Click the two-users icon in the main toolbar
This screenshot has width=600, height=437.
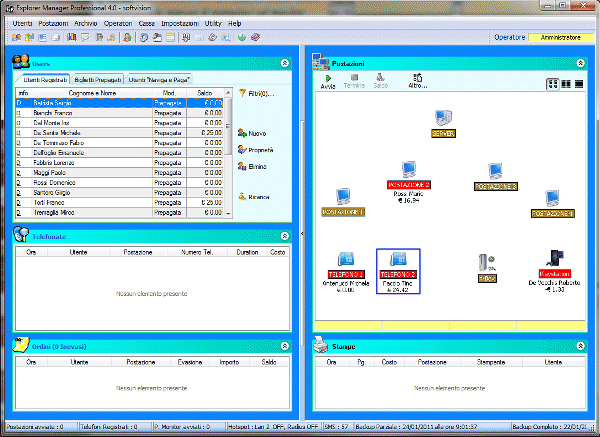(x=16, y=38)
